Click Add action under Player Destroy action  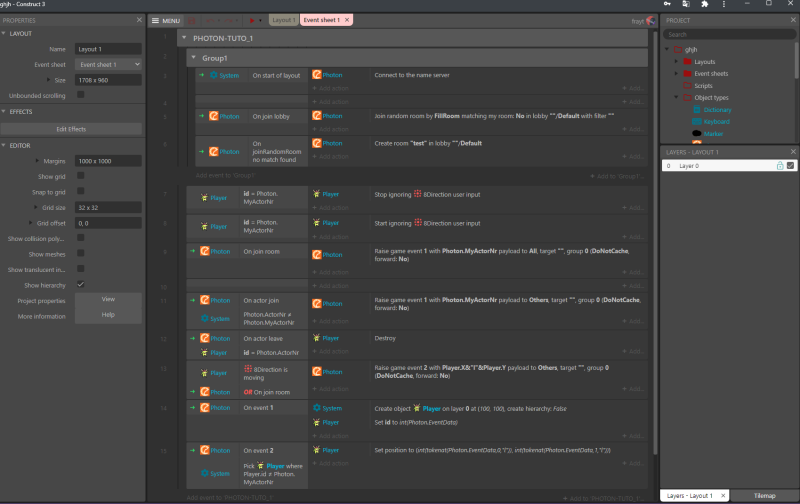pos(331,351)
